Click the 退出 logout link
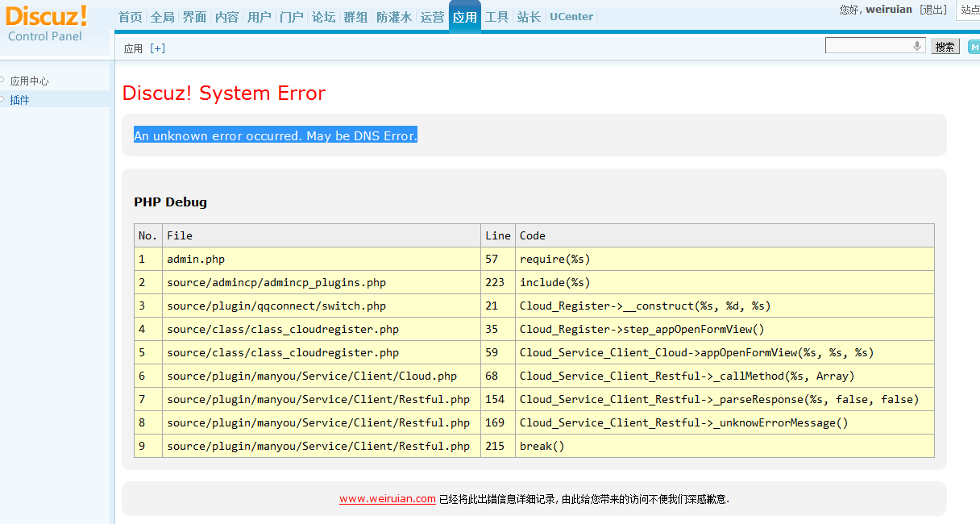Image resolution: width=980 pixels, height=524 pixels. click(933, 10)
